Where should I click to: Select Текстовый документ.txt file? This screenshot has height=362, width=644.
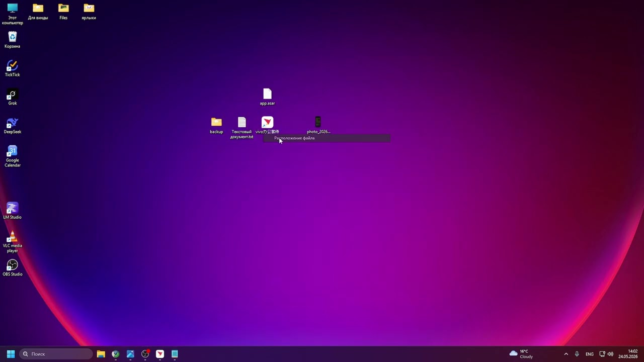242,128
